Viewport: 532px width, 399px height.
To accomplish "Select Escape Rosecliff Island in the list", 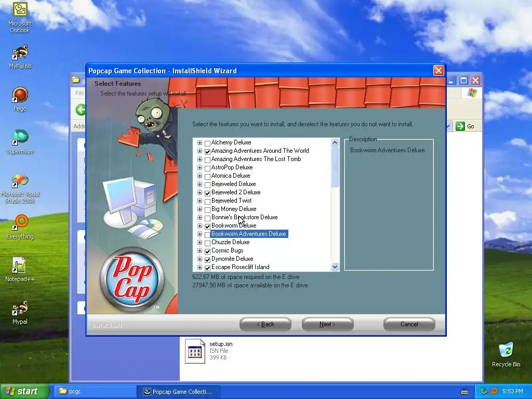I will (240, 267).
